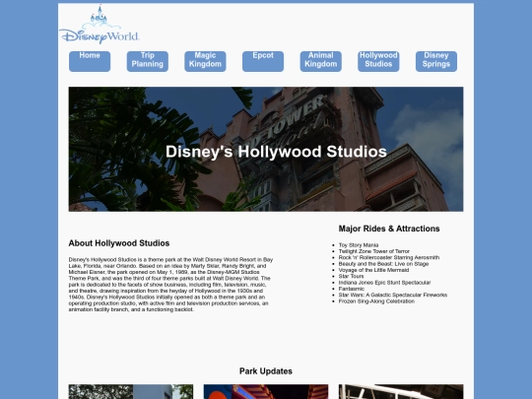Click the Star Tours list item
This screenshot has width=532, height=399.
click(x=351, y=276)
